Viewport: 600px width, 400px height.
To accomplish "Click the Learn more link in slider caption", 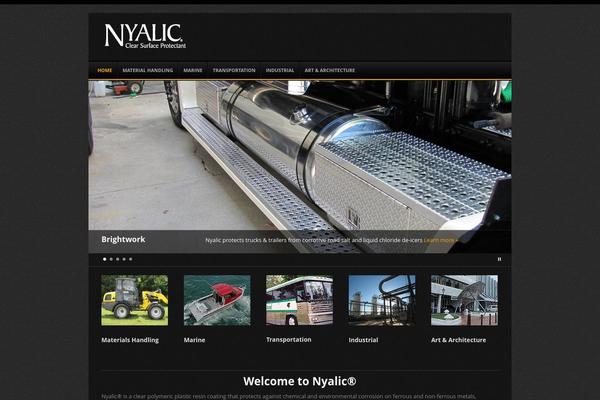I will pos(440,240).
